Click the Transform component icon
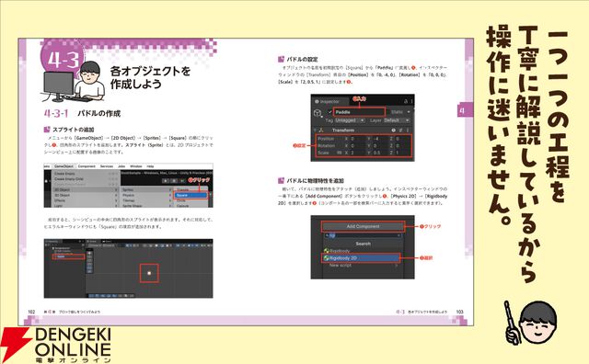Image resolution: width=589 pixels, height=364 pixels. 321,131
